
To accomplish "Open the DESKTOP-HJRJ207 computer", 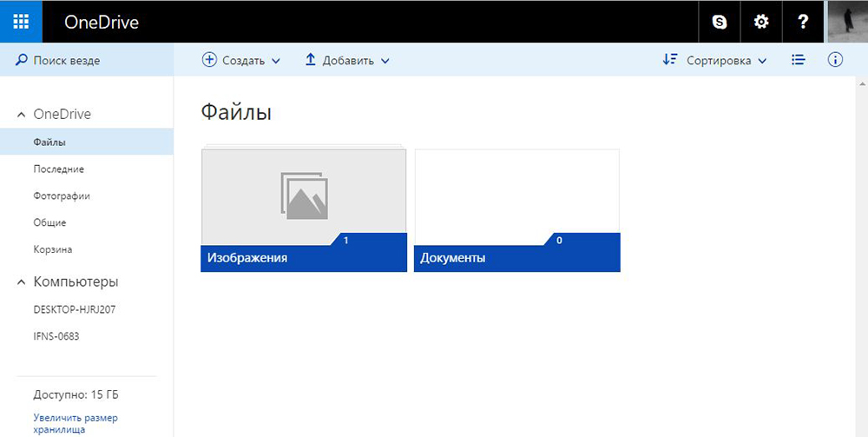I will coord(74,309).
